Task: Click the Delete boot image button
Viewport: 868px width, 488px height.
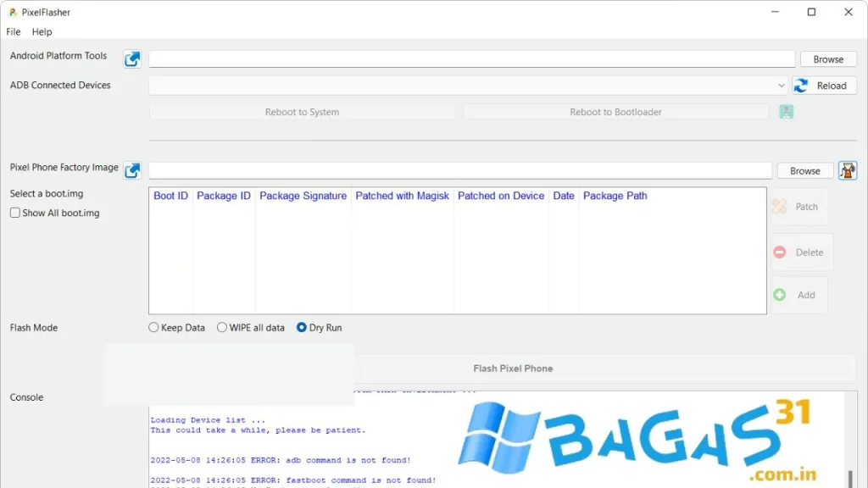Action: 802,252
